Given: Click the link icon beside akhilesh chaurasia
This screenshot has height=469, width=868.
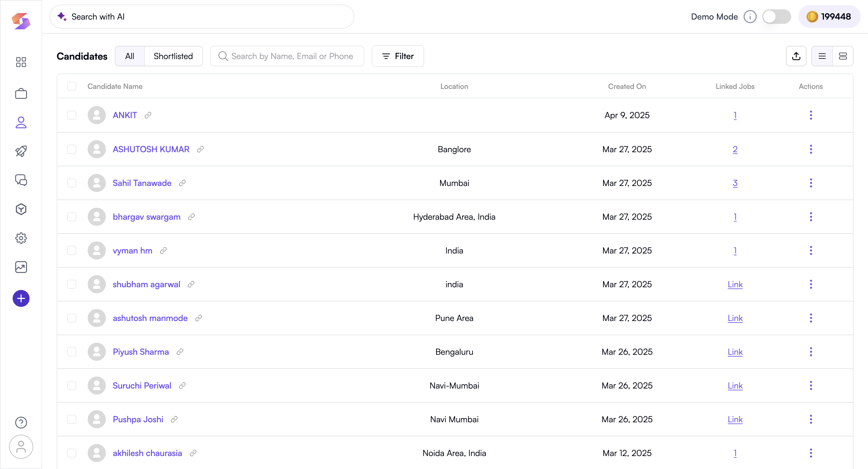Looking at the screenshot, I should tap(193, 453).
